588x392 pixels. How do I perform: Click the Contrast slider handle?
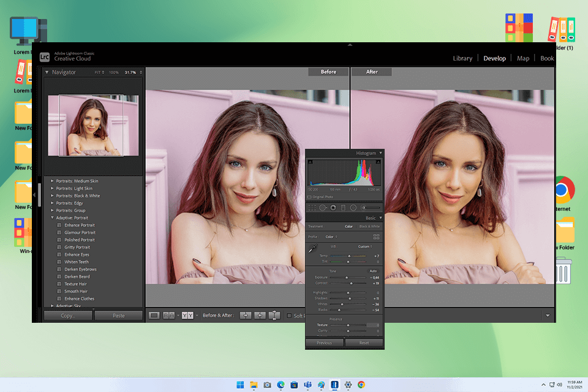point(351,283)
